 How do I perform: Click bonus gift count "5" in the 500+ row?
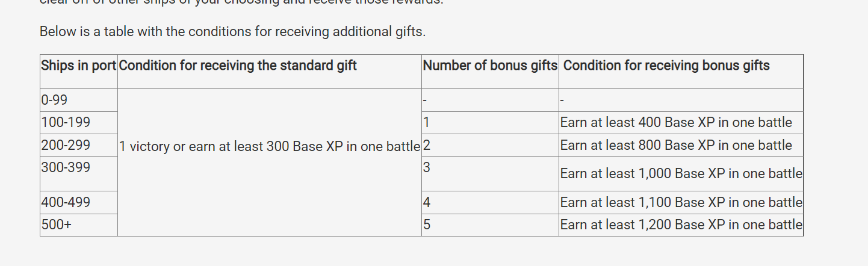click(x=427, y=225)
